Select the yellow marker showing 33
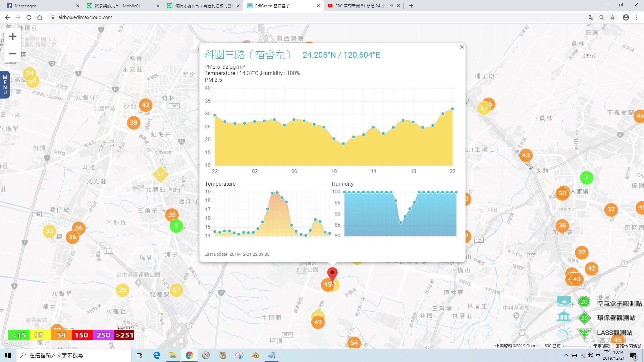Image resolution: width=644 pixels, height=362 pixels. point(49,231)
